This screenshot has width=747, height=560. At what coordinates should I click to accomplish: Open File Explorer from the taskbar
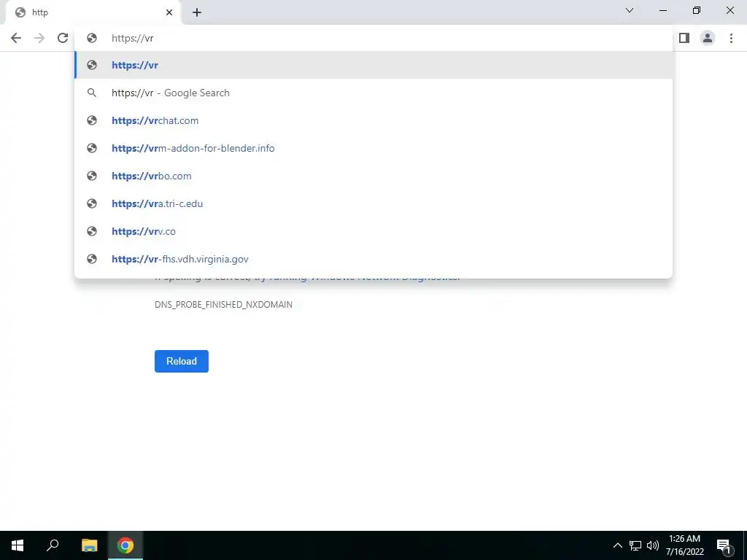coord(89,545)
